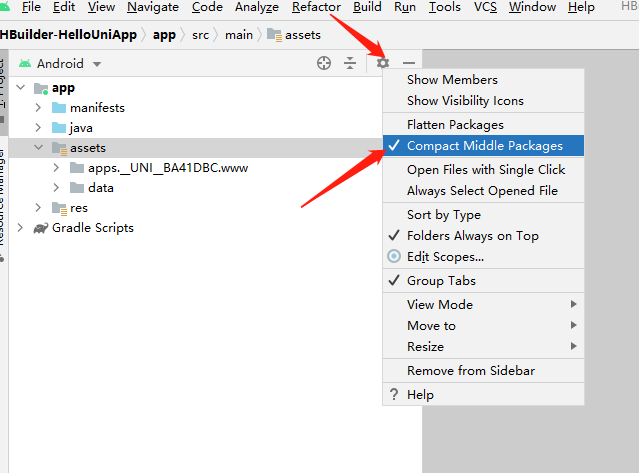Open the Refactor menu

[x=316, y=7]
